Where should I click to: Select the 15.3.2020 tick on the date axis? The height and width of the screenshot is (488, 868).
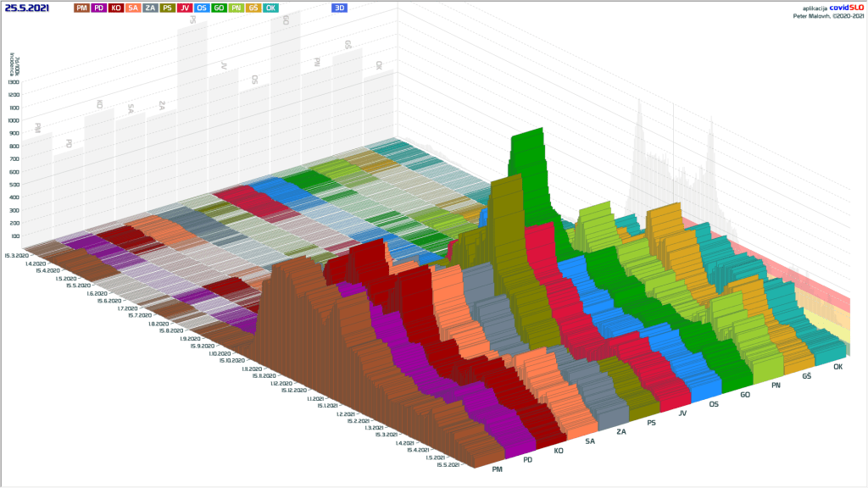click(x=16, y=254)
